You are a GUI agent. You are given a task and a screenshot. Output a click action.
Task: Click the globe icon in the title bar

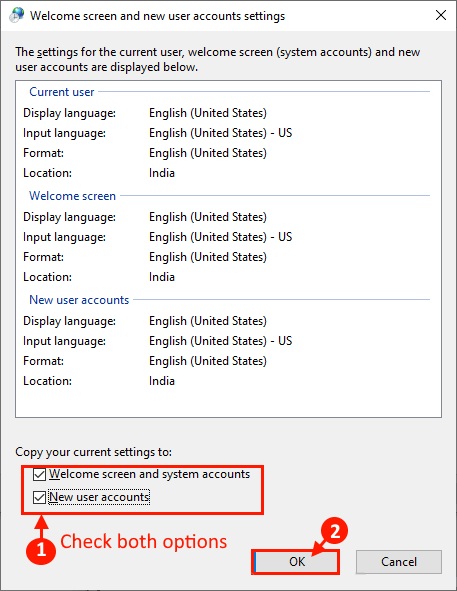click(16, 15)
